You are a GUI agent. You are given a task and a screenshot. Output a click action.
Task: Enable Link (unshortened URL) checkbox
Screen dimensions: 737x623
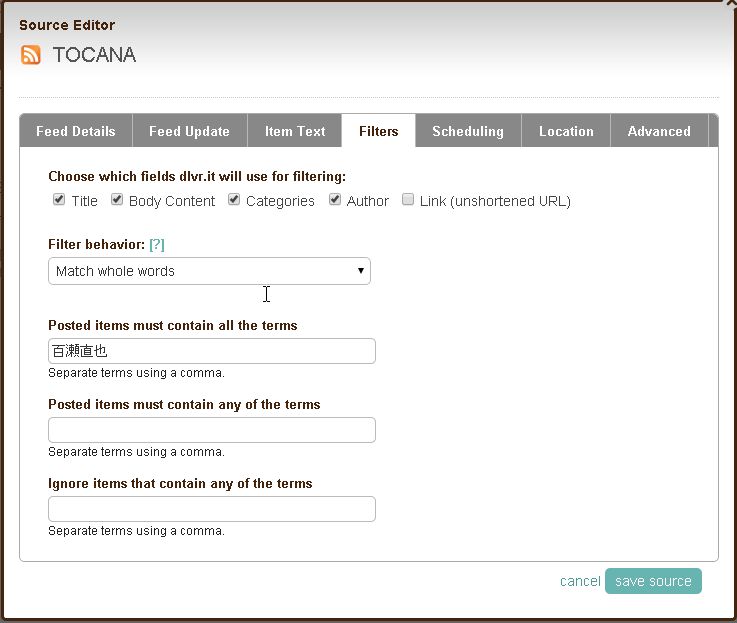[x=408, y=199]
